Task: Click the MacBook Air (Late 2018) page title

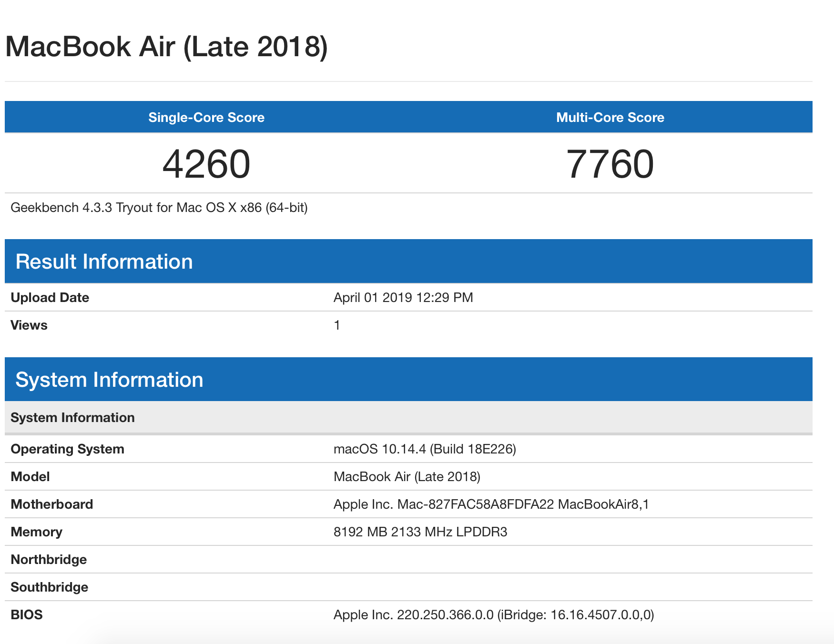Action: coord(166,47)
